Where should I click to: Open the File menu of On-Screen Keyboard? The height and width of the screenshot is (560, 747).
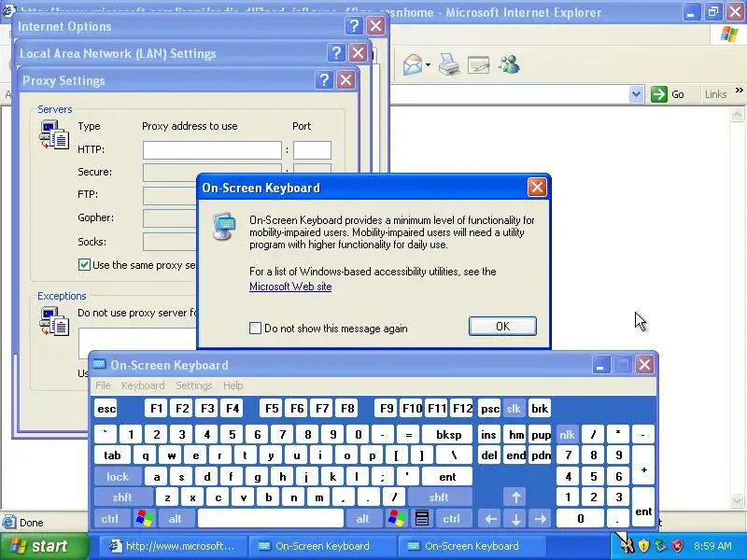click(103, 385)
